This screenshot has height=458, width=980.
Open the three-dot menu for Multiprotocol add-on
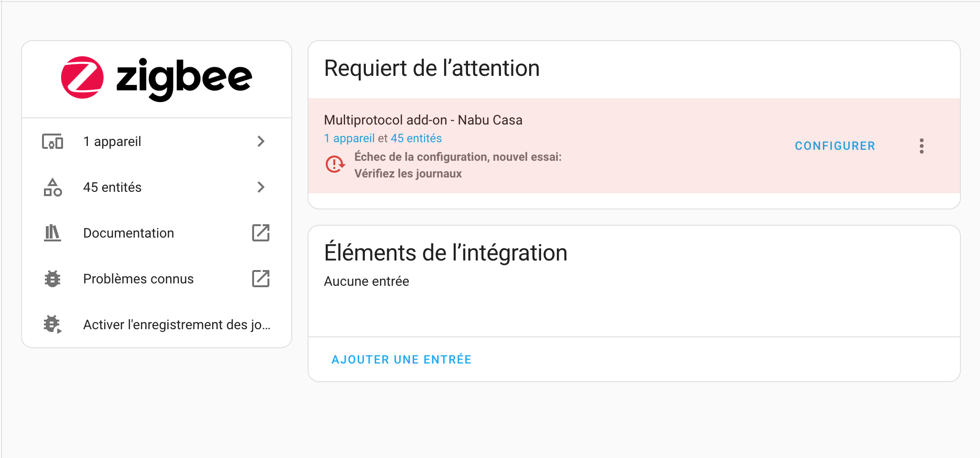point(921,146)
